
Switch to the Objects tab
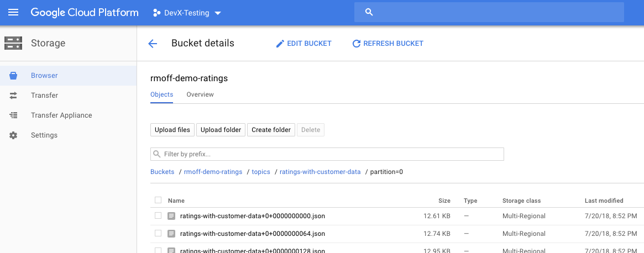[x=162, y=94]
